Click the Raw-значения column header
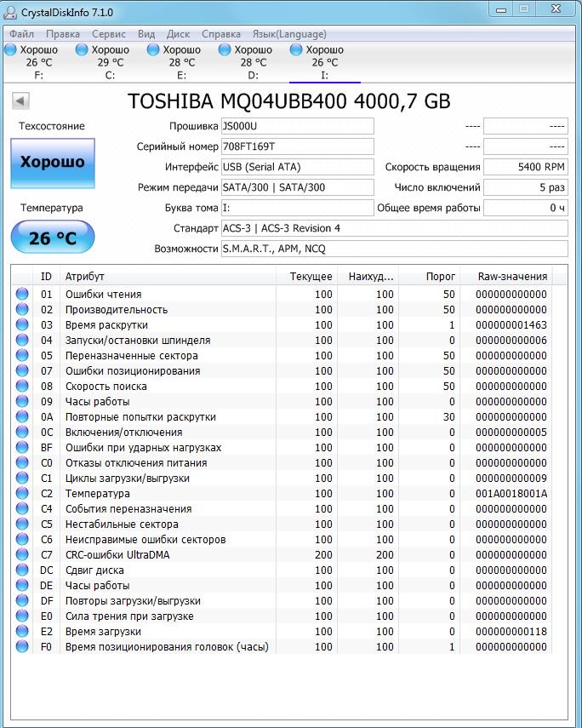 [511, 277]
